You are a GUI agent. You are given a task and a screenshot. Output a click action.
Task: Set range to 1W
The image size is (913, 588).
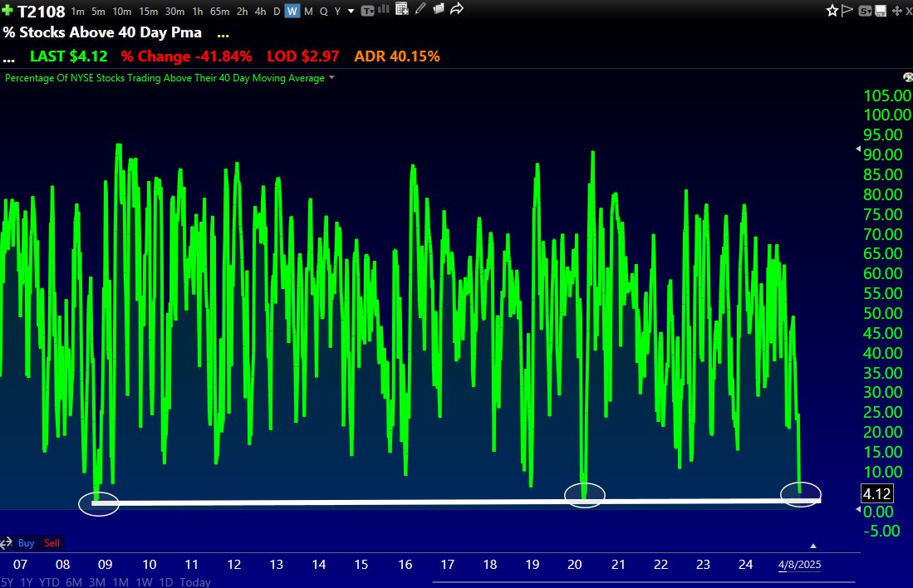pyautogui.click(x=144, y=581)
